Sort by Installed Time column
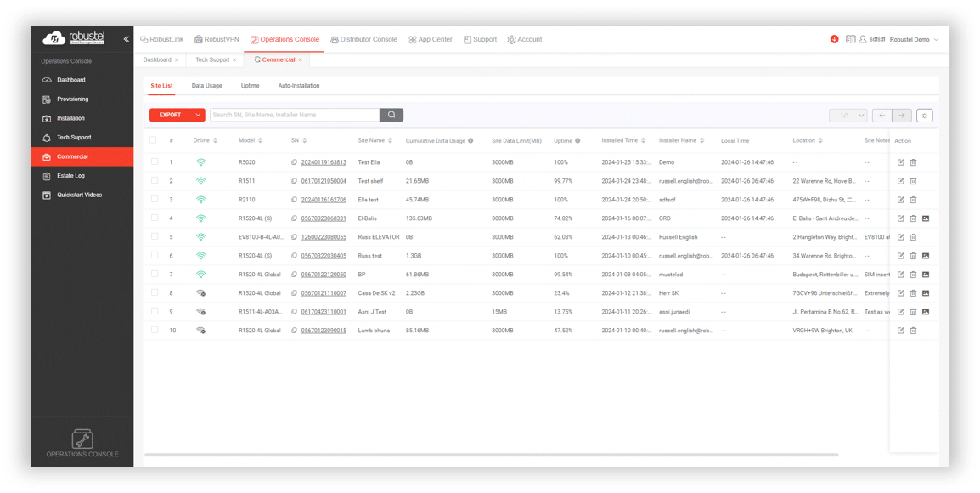 click(x=643, y=141)
